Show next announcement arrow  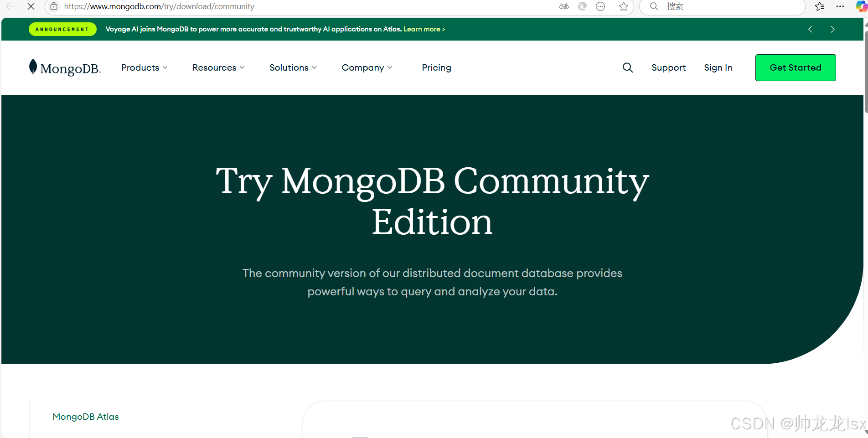coord(832,29)
